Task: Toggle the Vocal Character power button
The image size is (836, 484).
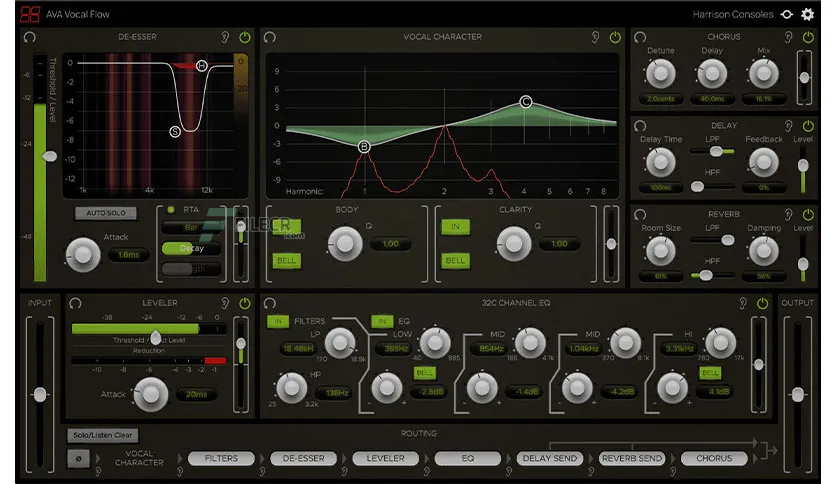Action: 615,37
